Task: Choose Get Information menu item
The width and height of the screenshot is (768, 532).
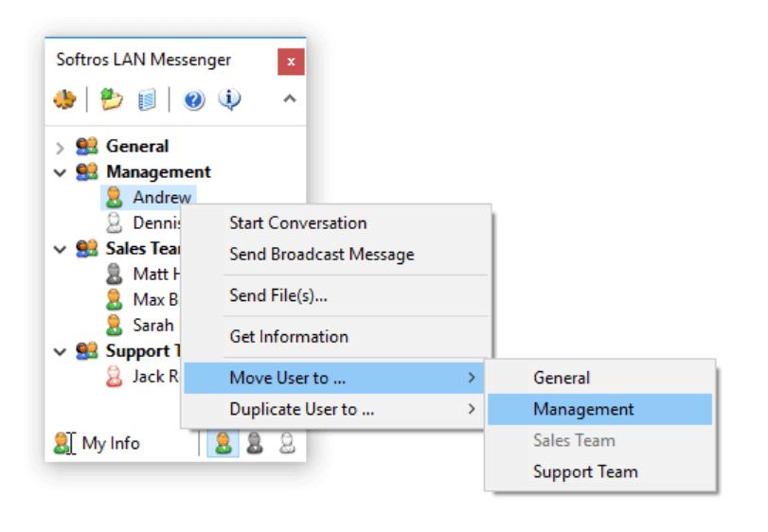Action: coord(289,337)
